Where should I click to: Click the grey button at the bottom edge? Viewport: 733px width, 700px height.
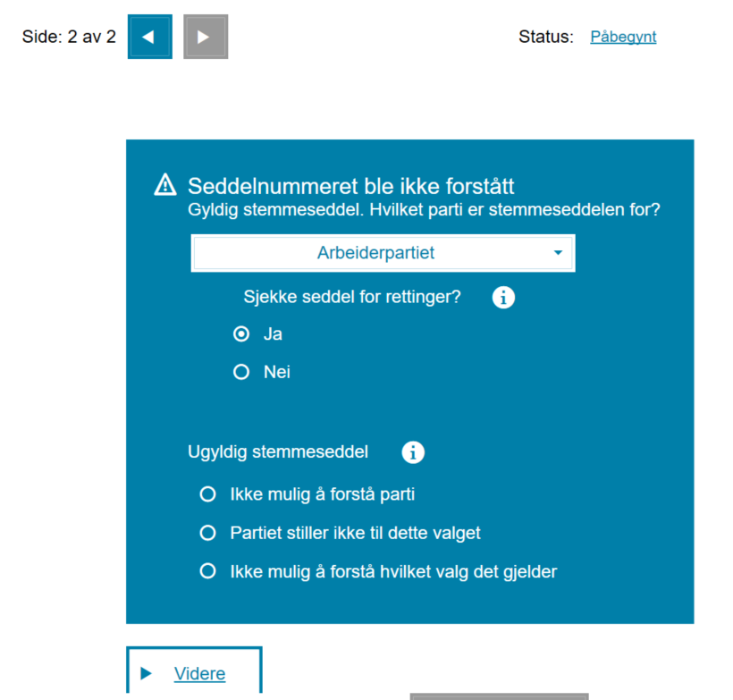coord(499,695)
